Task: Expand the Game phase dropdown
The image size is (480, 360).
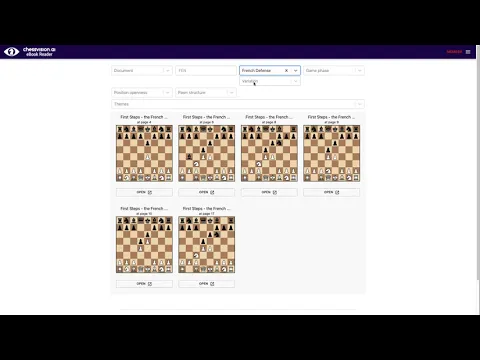Action: tap(334, 71)
